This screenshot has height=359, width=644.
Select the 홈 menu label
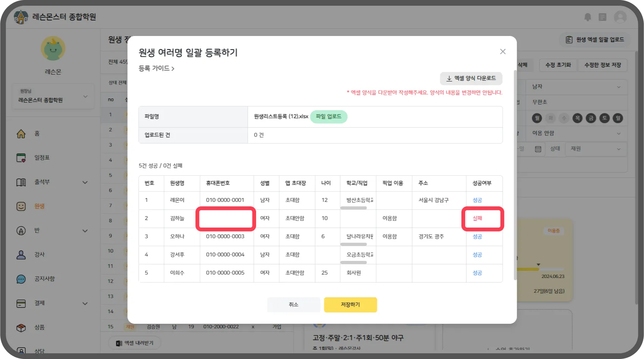[x=37, y=133]
